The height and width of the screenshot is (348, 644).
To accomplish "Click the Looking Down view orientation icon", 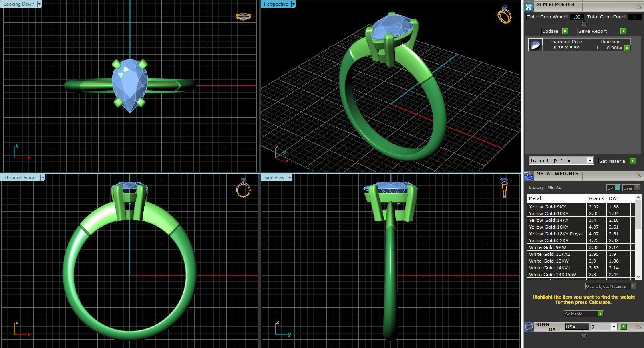I will (x=243, y=17).
